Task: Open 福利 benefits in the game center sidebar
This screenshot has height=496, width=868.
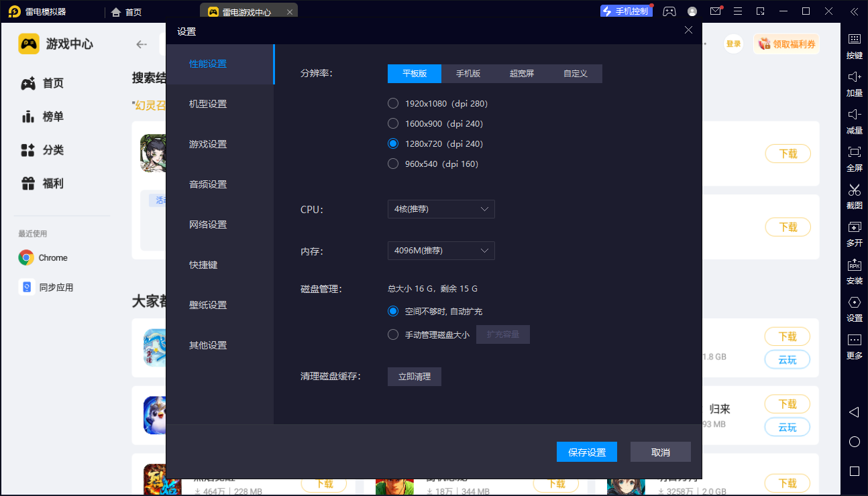Action: pyautogui.click(x=43, y=183)
